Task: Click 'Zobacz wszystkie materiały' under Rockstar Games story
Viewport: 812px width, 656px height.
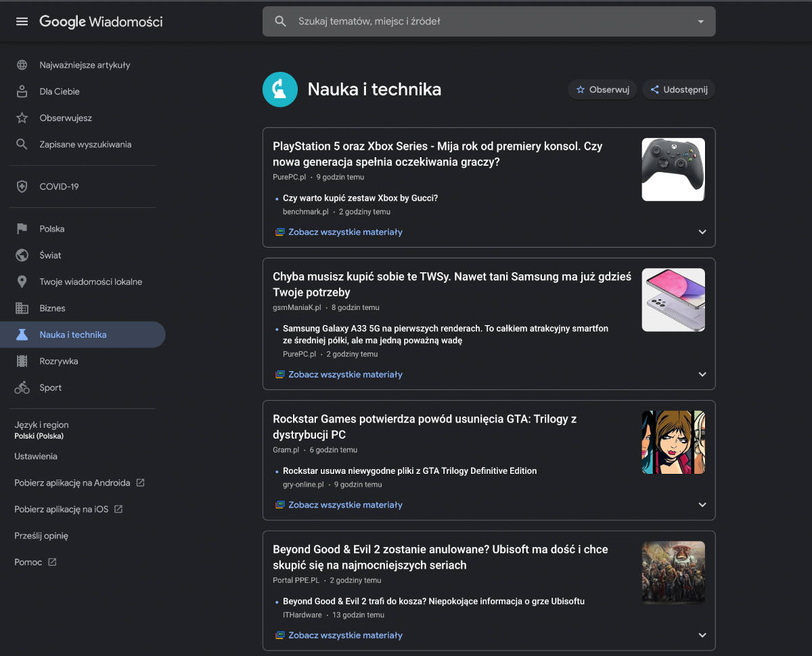Action: tap(345, 504)
